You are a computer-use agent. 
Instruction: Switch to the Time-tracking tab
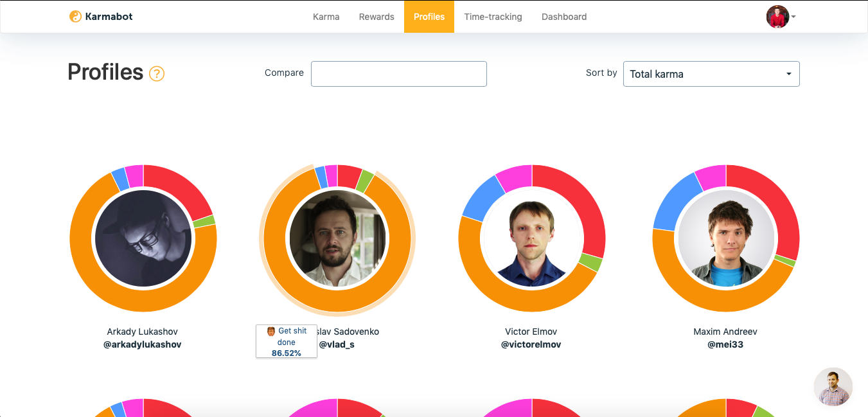[493, 17]
